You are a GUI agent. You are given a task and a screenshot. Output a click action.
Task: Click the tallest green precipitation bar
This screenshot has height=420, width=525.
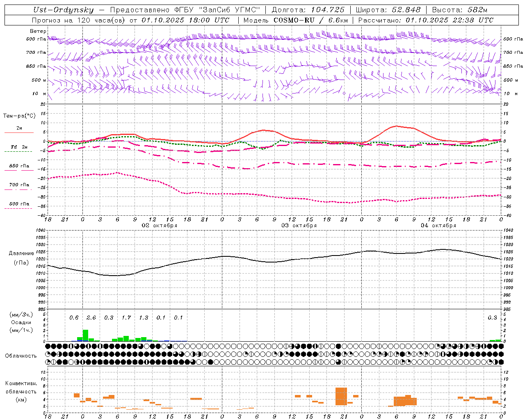pos(85,335)
